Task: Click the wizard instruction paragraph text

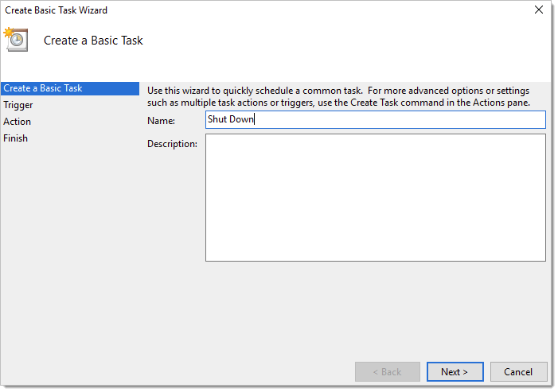Action: [338, 97]
